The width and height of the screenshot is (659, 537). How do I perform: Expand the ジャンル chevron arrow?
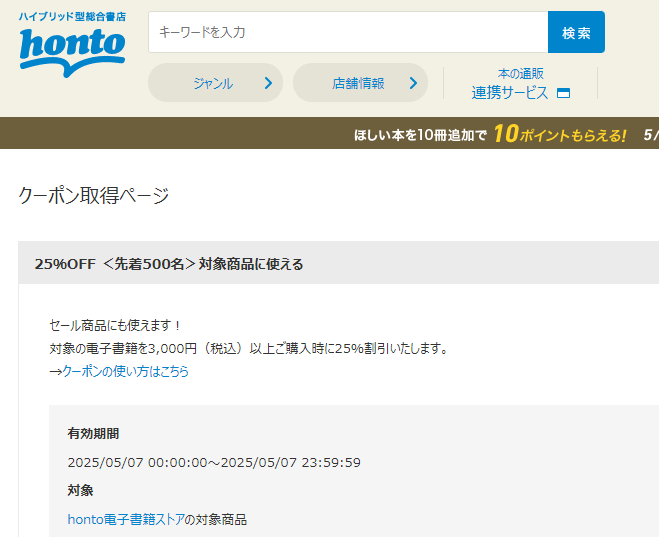coord(268,83)
